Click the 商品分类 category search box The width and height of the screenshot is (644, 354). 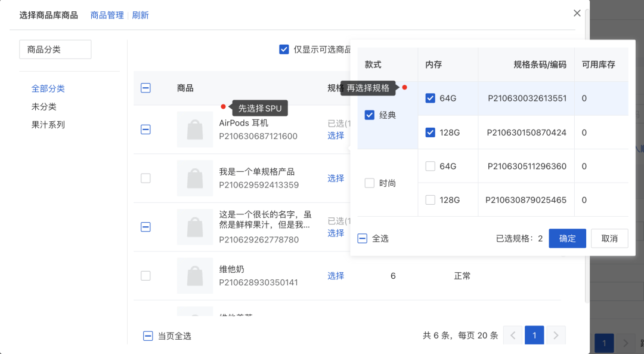55,50
